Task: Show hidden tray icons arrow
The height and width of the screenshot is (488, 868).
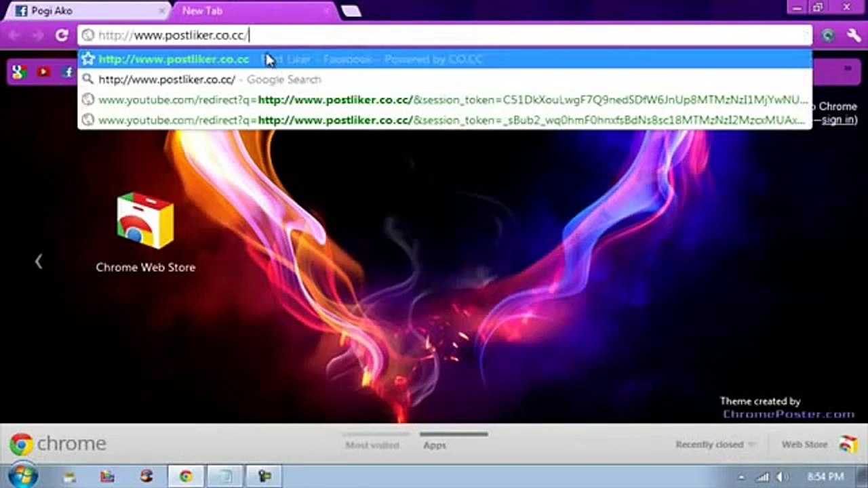Action: click(741, 477)
